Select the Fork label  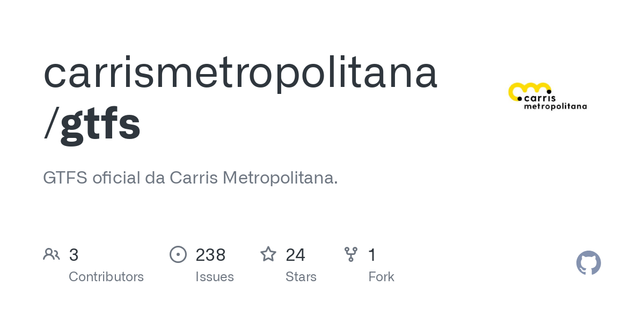coord(382,277)
